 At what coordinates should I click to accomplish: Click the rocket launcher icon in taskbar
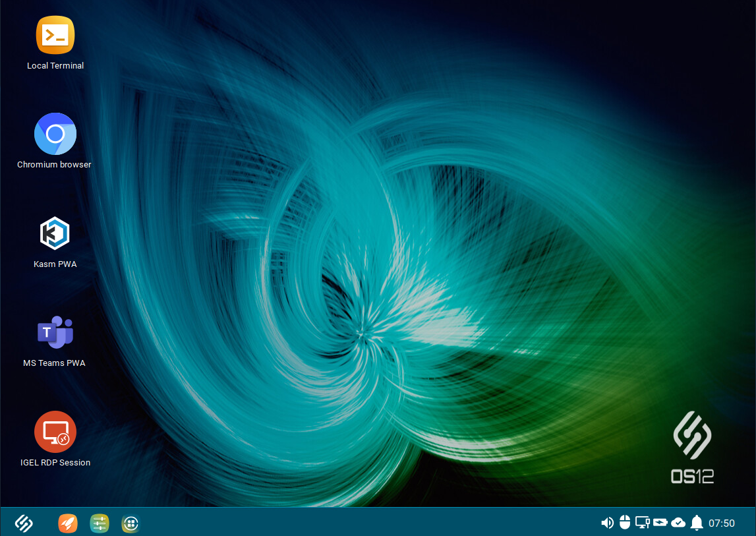coord(67,523)
